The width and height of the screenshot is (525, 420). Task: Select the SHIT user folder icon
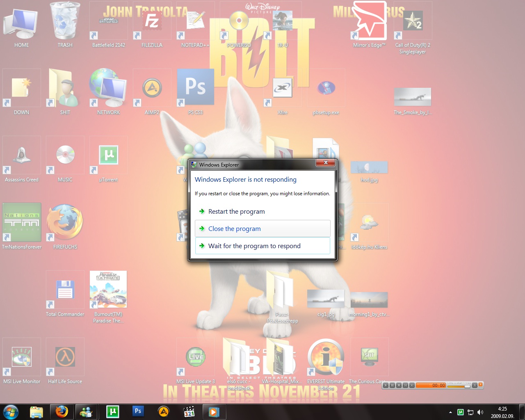pyautogui.click(x=65, y=93)
